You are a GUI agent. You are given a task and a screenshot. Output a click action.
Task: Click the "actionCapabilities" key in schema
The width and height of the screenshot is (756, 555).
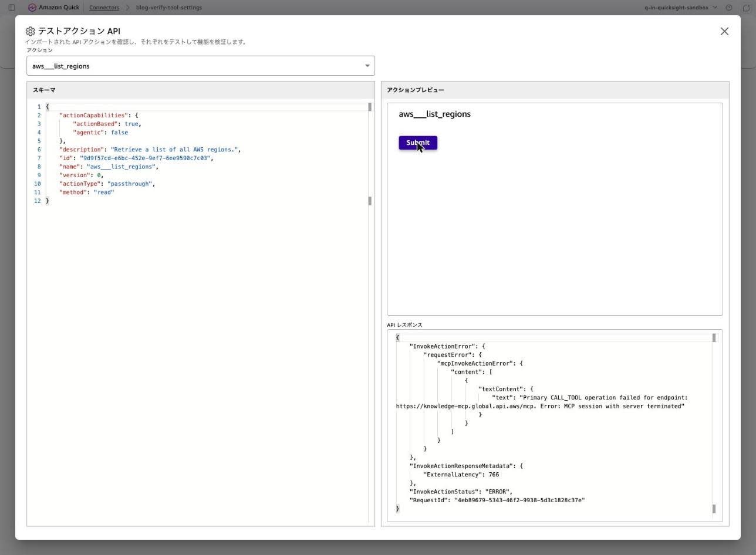coord(92,116)
